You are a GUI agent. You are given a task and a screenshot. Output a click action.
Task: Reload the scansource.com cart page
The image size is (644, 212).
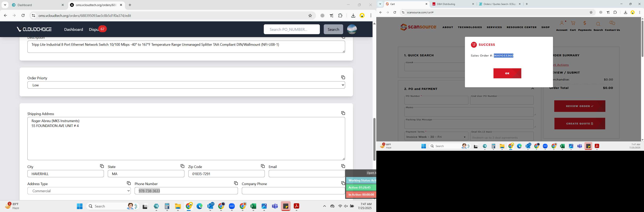[395, 12]
